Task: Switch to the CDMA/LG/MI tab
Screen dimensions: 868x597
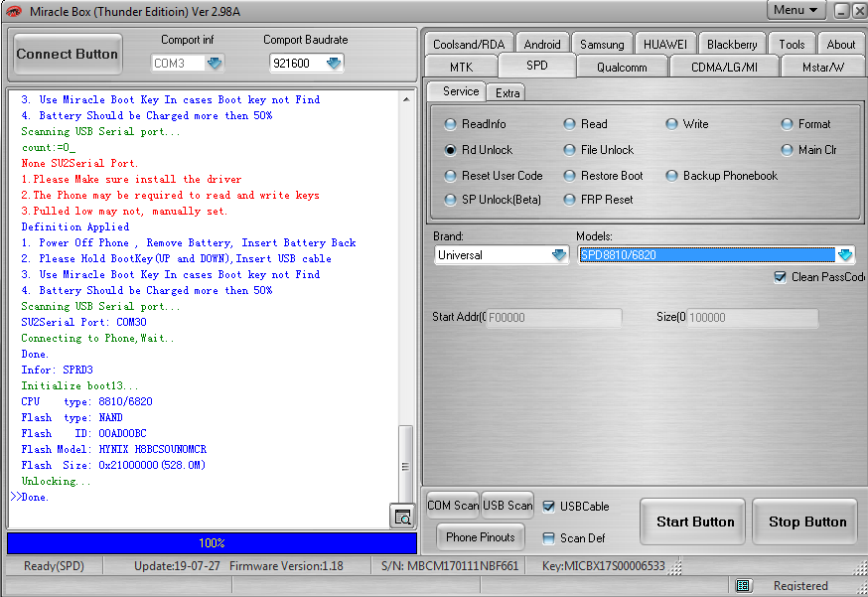Action: click(x=725, y=67)
